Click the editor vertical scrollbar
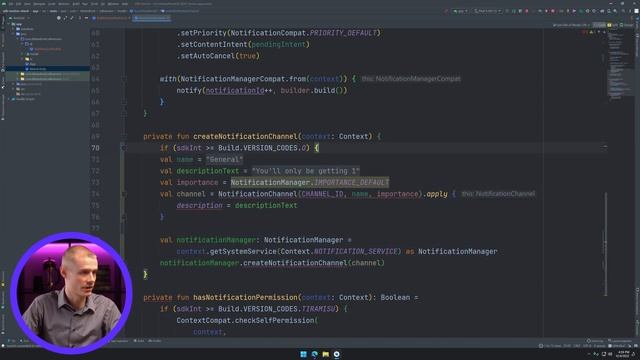The height and width of the screenshot is (360, 640). click(605, 244)
